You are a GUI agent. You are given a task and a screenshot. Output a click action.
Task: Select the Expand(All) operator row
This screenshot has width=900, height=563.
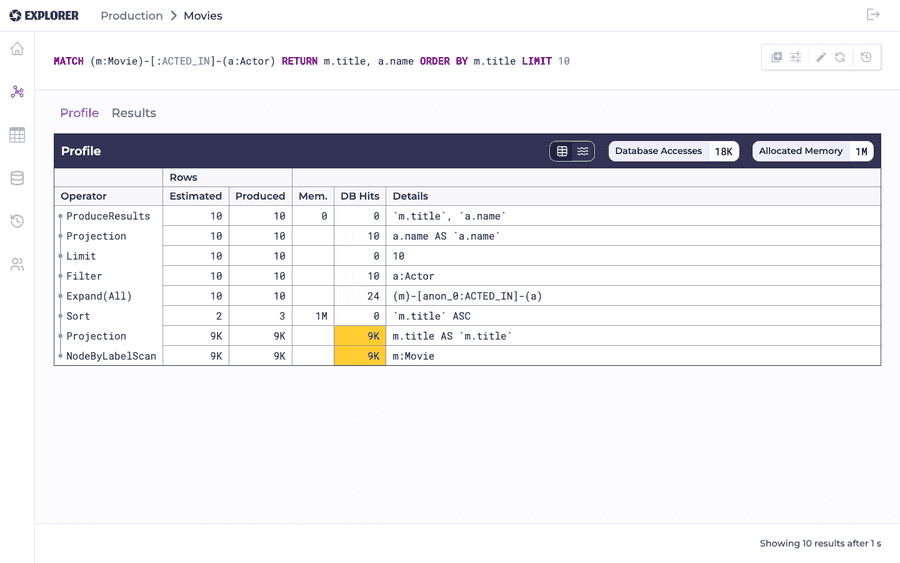coord(467,296)
